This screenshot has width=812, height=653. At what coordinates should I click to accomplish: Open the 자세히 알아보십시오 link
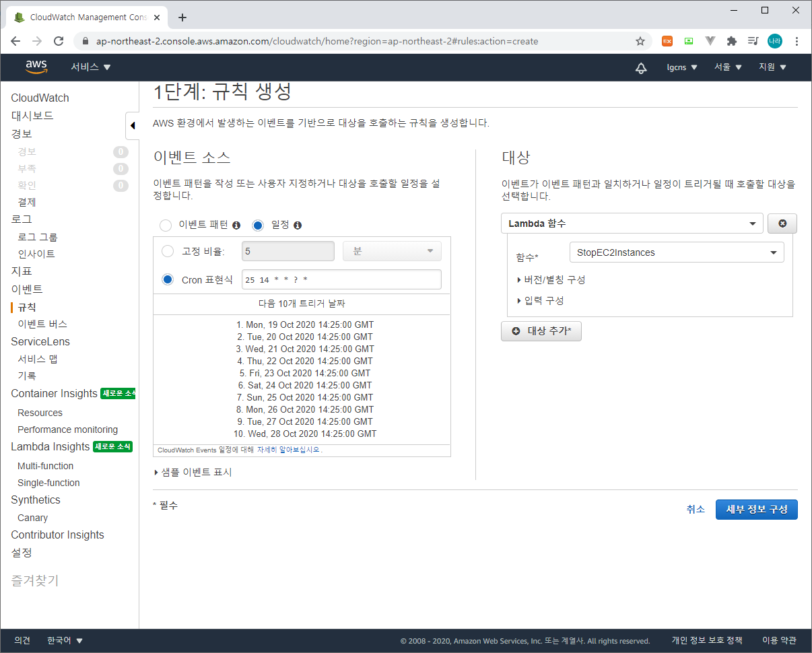click(x=290, y=450)
